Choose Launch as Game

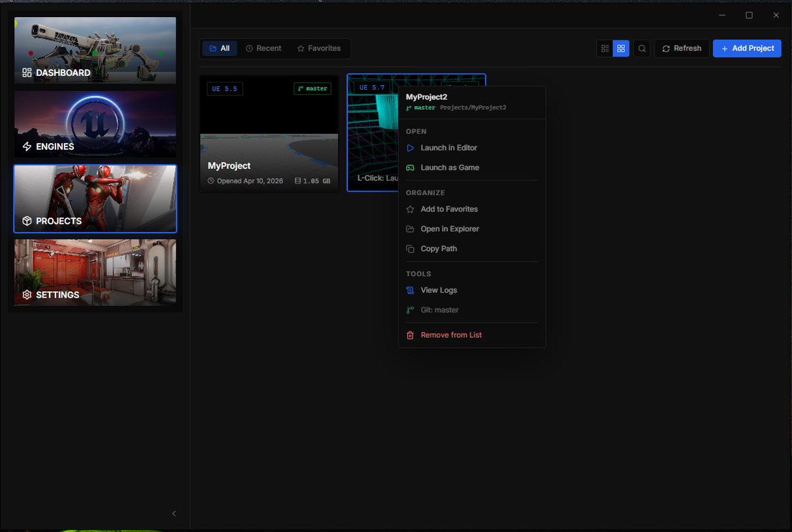point(472,168)
